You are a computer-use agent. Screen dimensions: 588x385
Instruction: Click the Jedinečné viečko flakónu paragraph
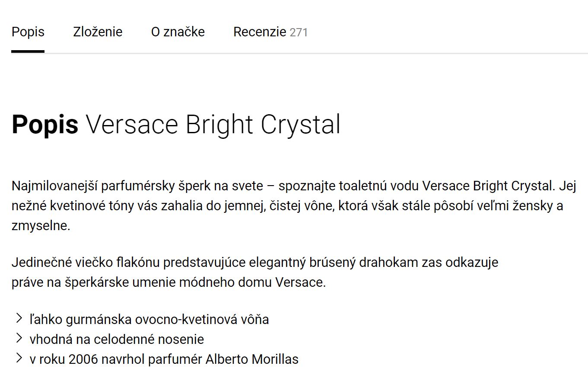255,273
